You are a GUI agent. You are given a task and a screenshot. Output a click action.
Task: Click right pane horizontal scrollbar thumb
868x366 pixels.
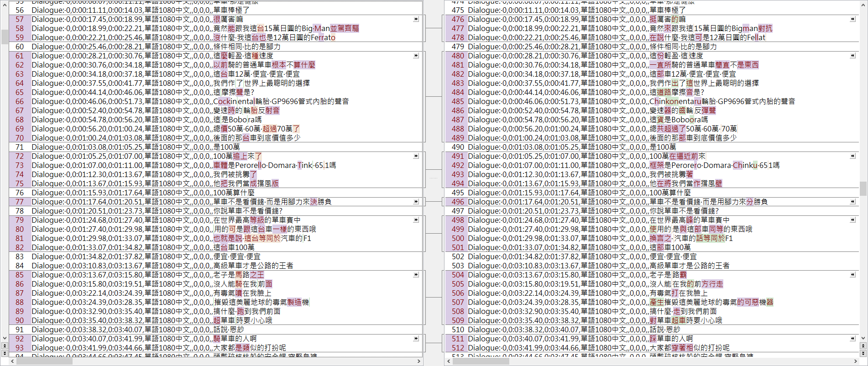tap(481, 361)
